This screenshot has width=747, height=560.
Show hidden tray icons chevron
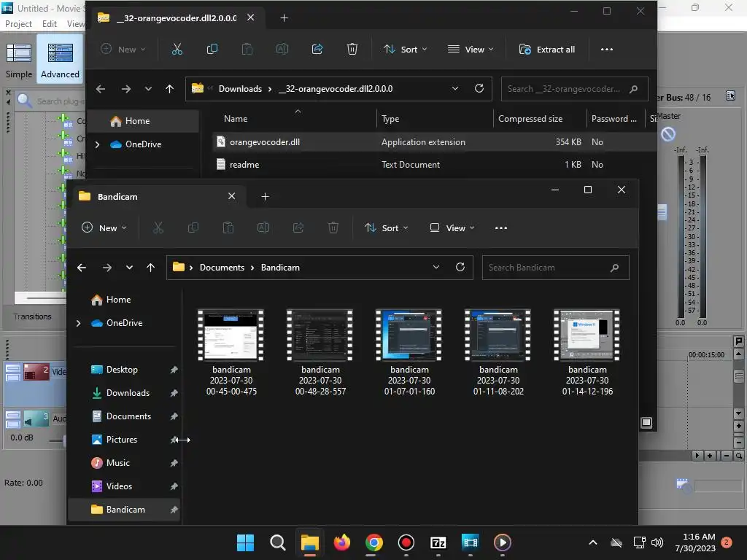tap(593, 542)
